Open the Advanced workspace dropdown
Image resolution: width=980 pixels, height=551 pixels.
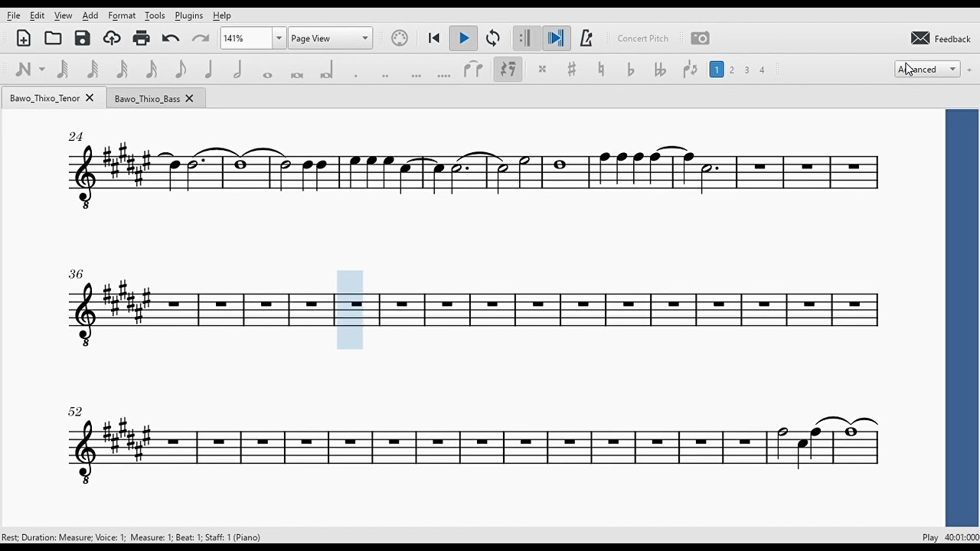928,70
